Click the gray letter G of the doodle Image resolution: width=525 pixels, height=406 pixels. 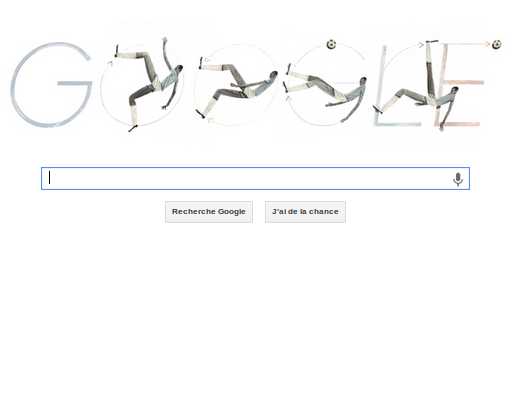tap(51, 84)
